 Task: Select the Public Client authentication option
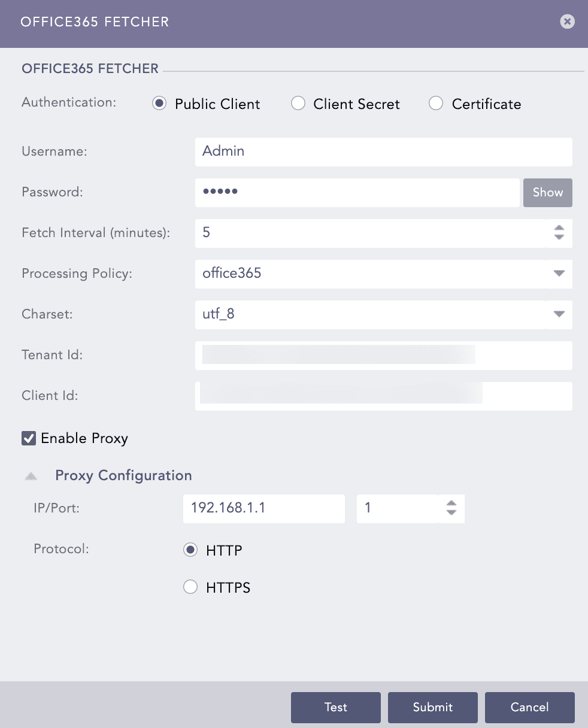pyautogui.click(x=159, y=104)
